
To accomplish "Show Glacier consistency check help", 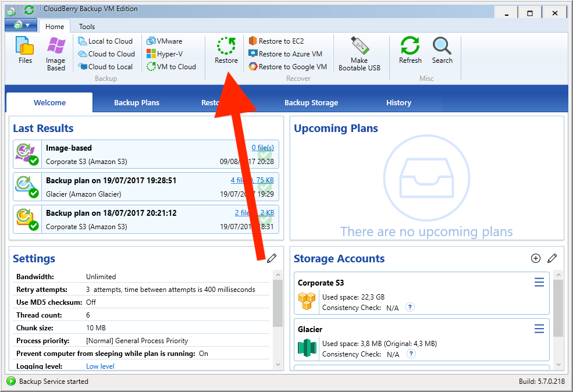I will [x=411, y=354].
